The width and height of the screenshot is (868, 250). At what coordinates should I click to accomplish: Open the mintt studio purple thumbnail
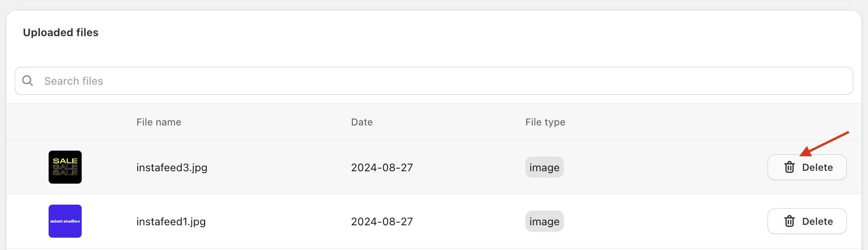coord(65,221)
